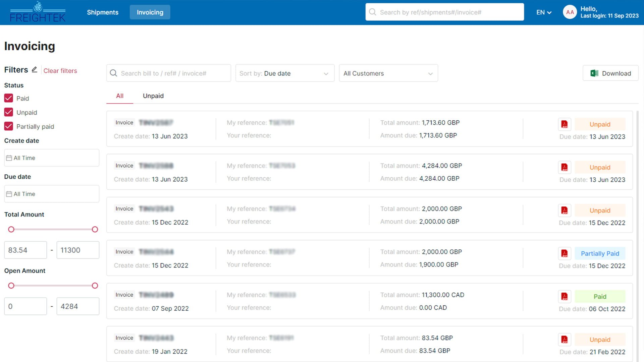Viewport: 644px width, 362px height.
Task: Toggle the Partially paid checkbox
Action: [9, 126]
